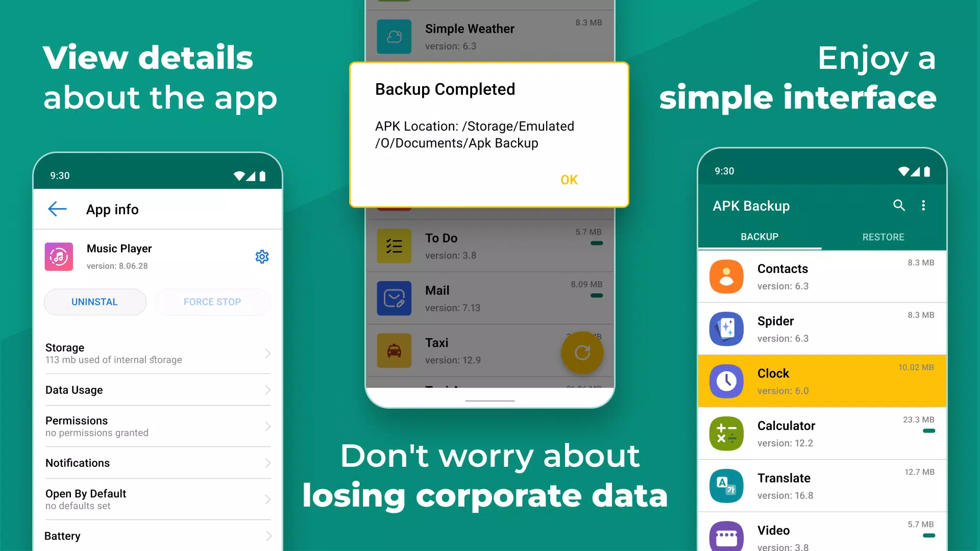980x551 pixels.
Task: Click the Translate app icon in backup list
Action: point(726,484)
